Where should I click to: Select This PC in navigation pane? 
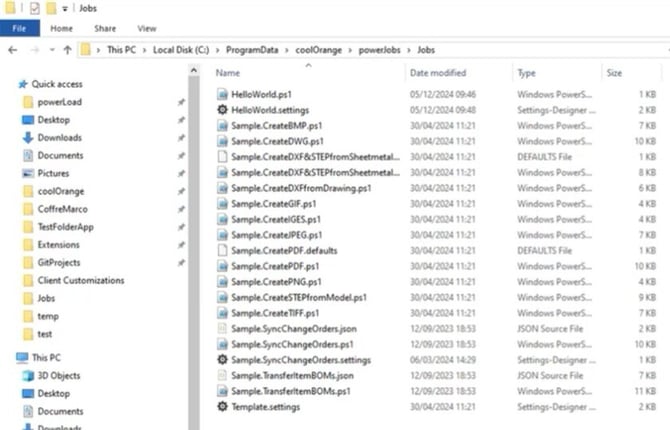click(46, 358)
